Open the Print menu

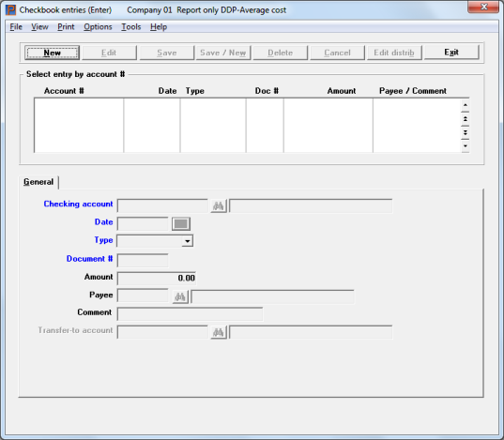tap(66, 27)
